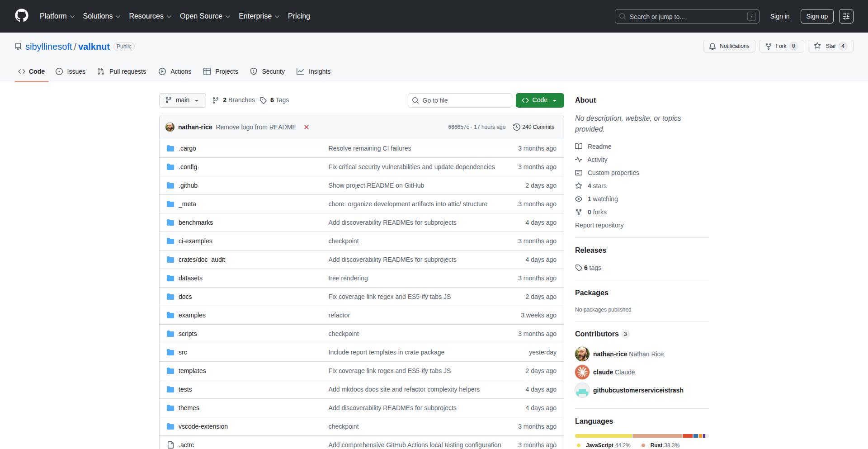The image size is (868, 449).
Task: Click the Notifications button
Action: (729, 46)
